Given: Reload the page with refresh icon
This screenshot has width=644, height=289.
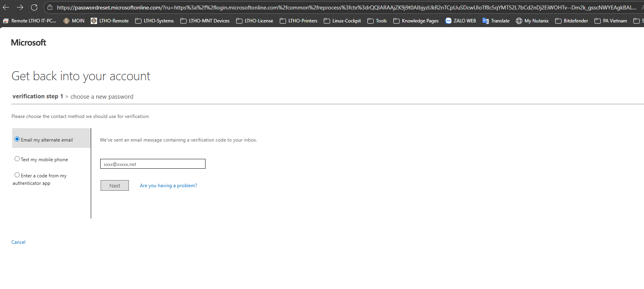Looking at the screenshot, I should click(x=34, y=7).
